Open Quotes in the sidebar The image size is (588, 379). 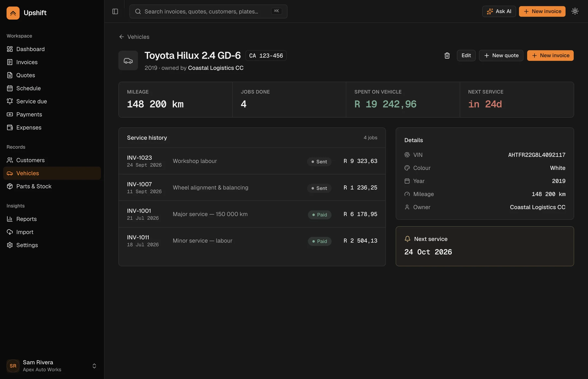52,75
